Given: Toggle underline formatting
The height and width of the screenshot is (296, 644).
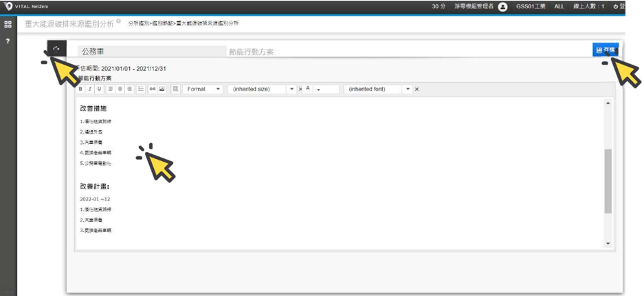Looking at the screenshot, I should tap(99, 89).
